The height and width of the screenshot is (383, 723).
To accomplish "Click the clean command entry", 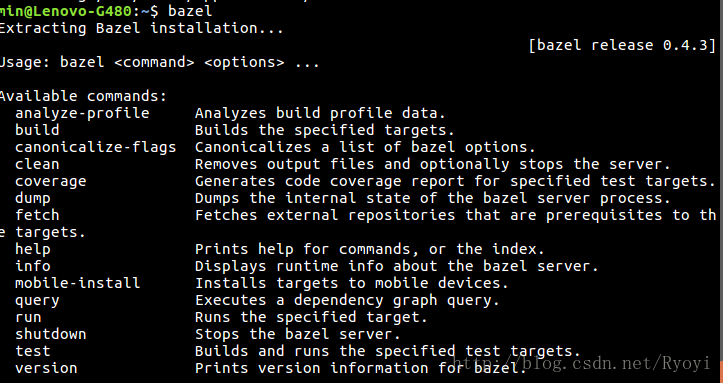I will [x=37, y=164].
